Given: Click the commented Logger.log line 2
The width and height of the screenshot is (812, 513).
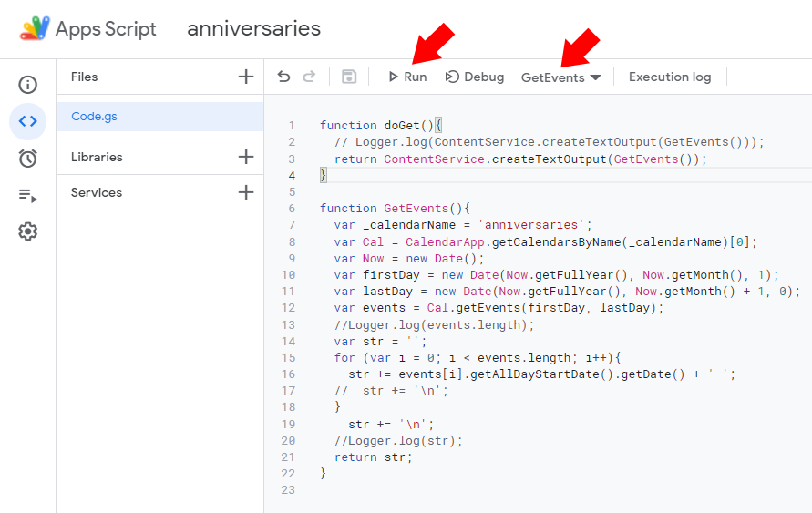Looking at the screenshot, I should (x=550, y=142).
